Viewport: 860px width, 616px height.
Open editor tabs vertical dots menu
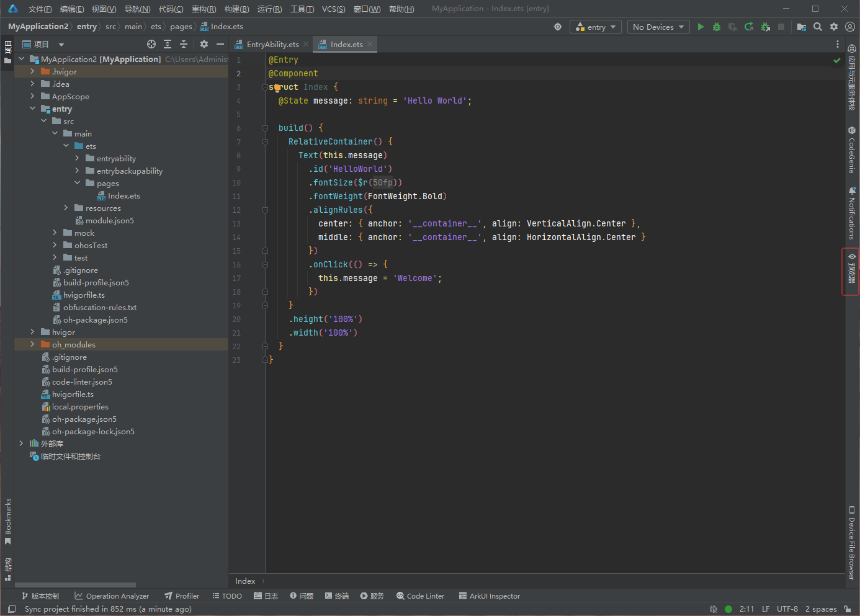pos(838,44)
